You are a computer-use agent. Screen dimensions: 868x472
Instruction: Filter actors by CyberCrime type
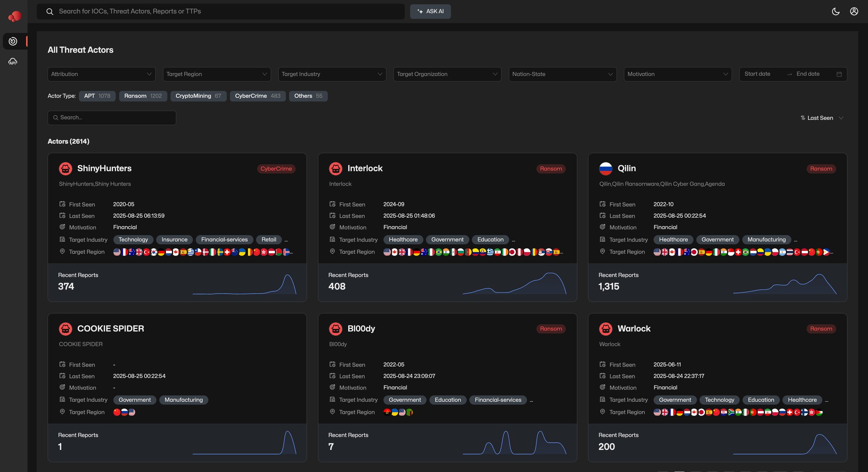pyautogui.click(x=258, y=96)
